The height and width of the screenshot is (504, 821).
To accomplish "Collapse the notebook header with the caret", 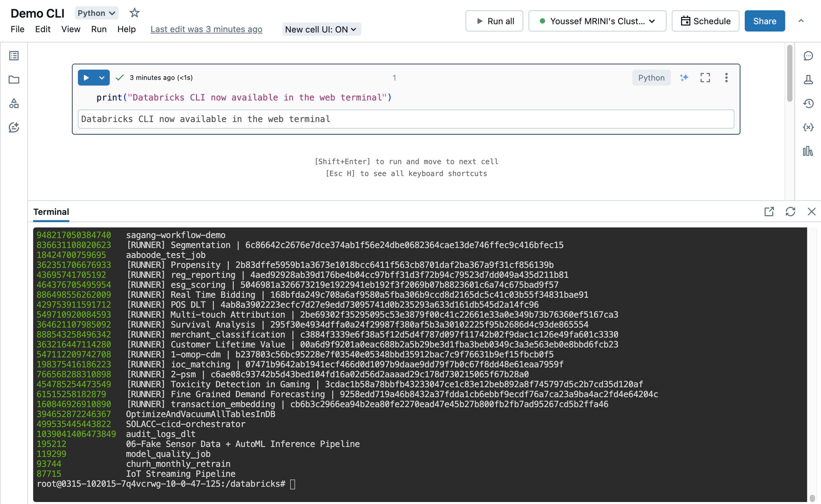I will [801, 21].
